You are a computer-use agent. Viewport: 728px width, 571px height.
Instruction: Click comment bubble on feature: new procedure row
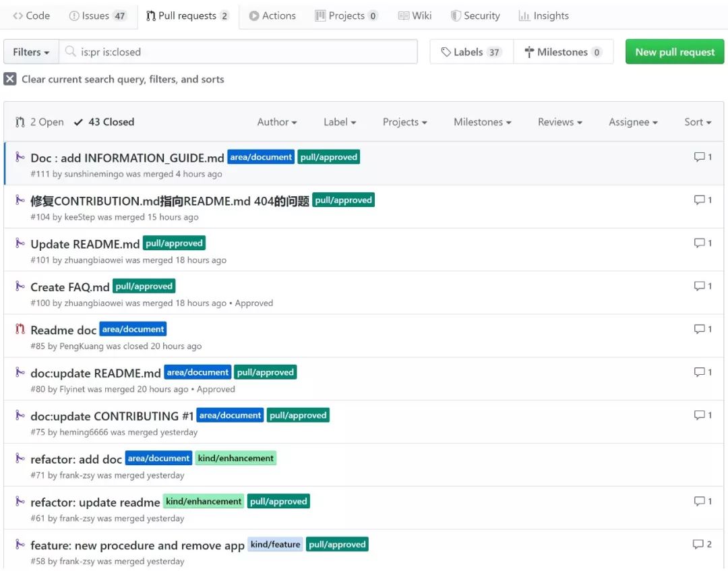tap(698, 544)
